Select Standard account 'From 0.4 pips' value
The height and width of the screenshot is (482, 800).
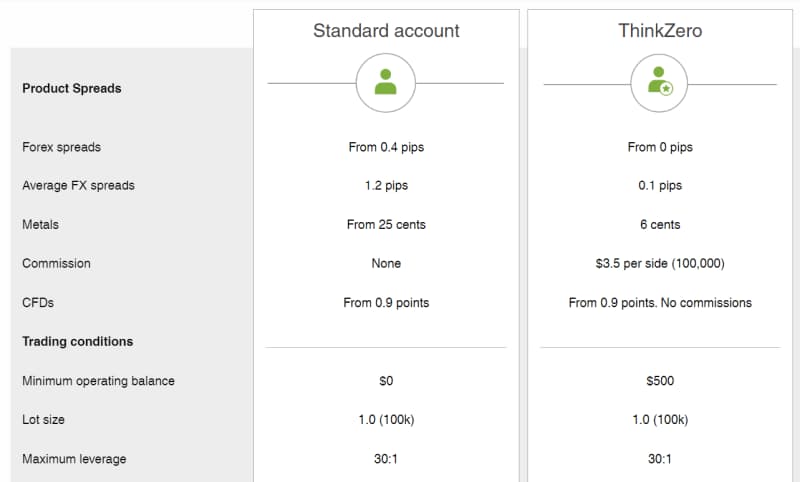[386, 147]
